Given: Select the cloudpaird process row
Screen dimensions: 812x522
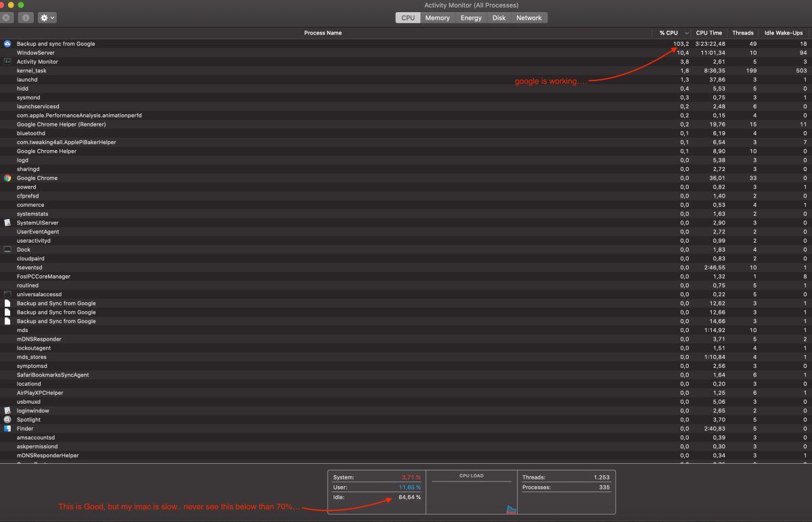Looking at the screenshot, I should (x=406, y=259).
